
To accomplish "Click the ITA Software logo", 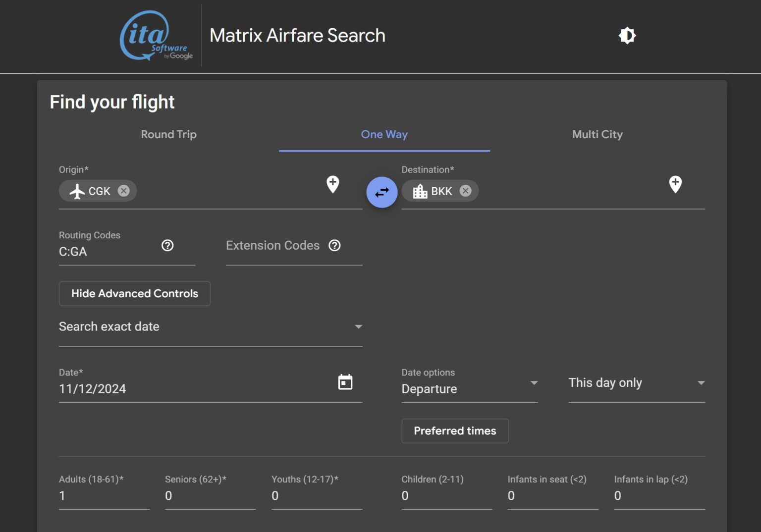I will click(155, 35).
